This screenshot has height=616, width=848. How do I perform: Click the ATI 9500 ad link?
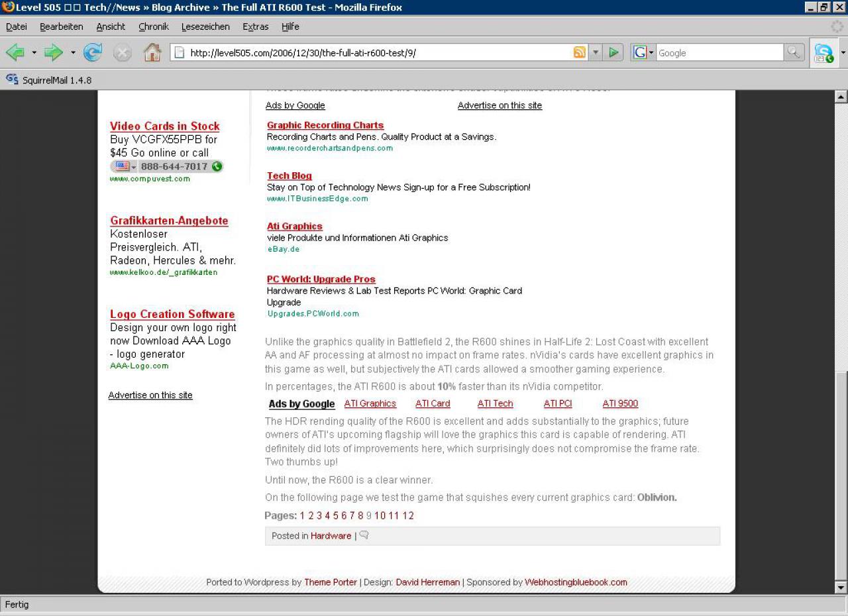[x=621, y=403]
